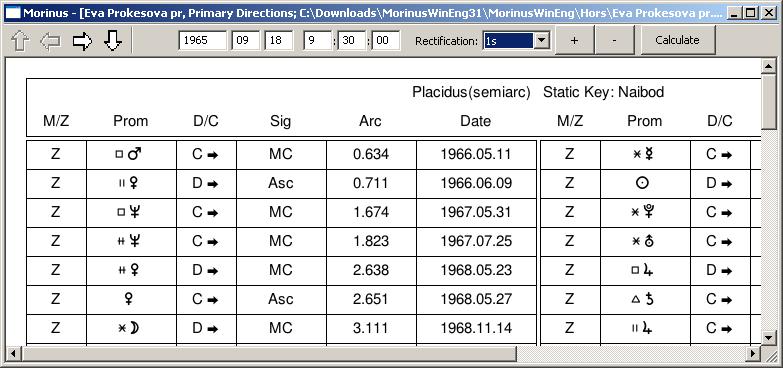Click the minutes field showing 30
The height and width of the screenshot is (368, 783).
[352, 41]
